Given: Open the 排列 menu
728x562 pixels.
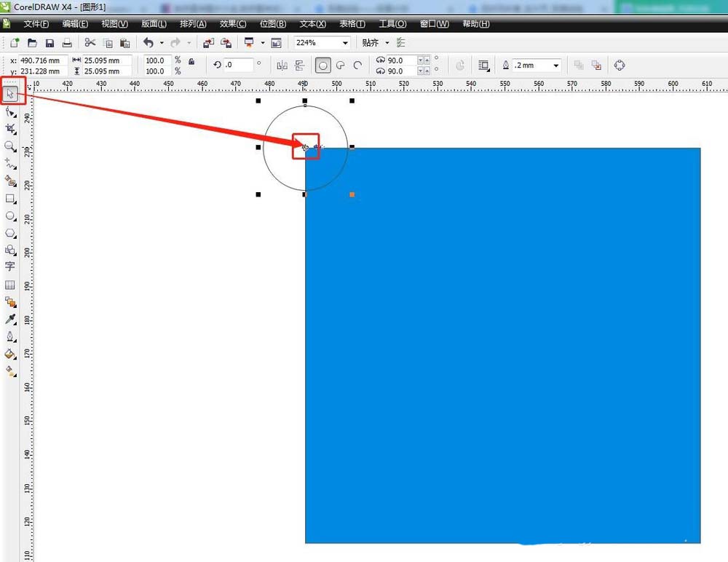Looking at the screenshot, I should pos(192,23).
